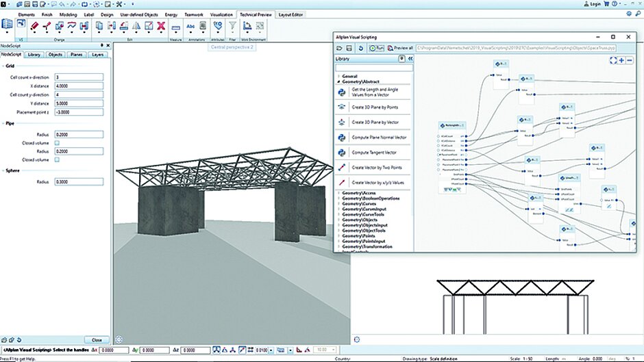Toggle first Closed volume checkbox under Pipe
The height and width of the screenshot is (362, 644).
pos(57,142)
